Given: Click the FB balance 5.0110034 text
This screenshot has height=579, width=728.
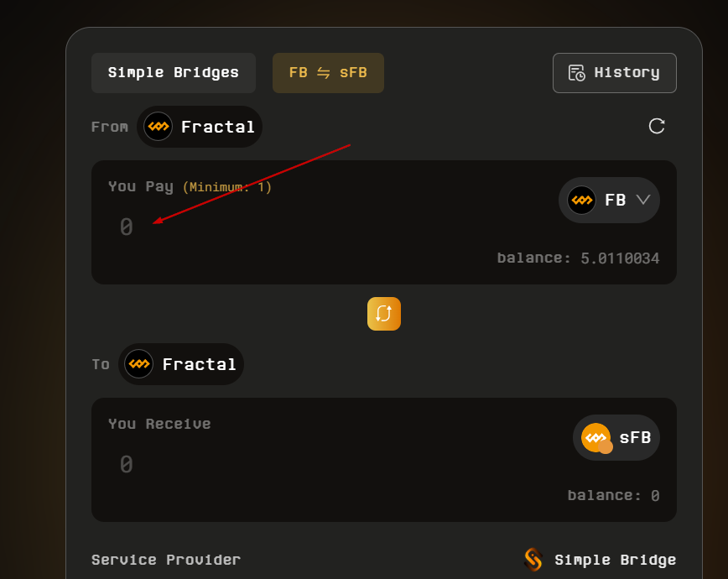Looking at the screenshot, I should pos(620,258).
